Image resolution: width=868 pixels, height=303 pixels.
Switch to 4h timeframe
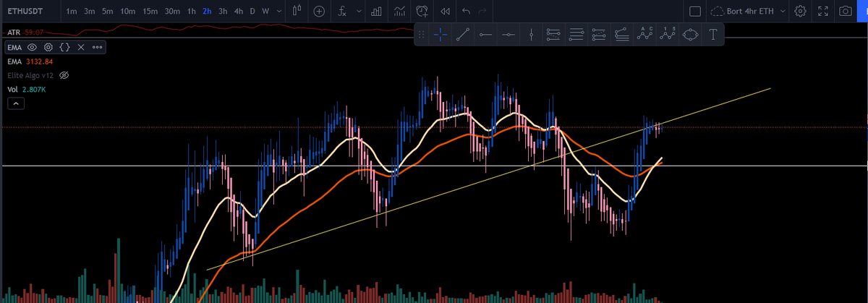click(239, 11)
